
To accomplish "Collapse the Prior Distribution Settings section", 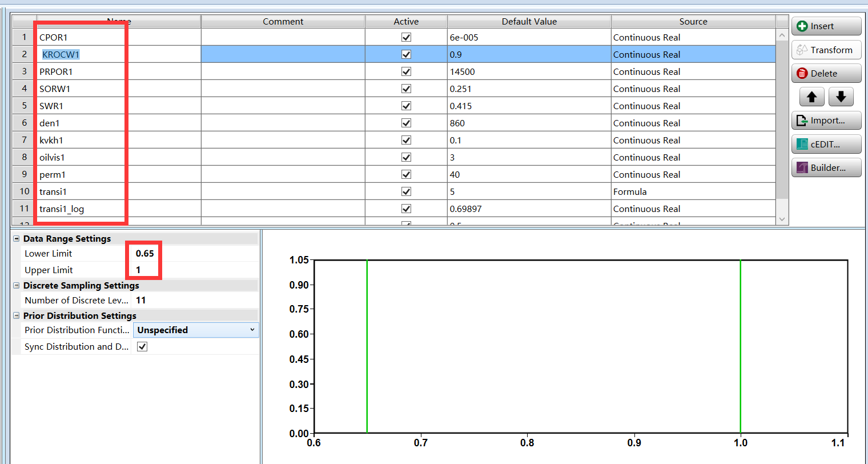I will click(x=17, y=316).
